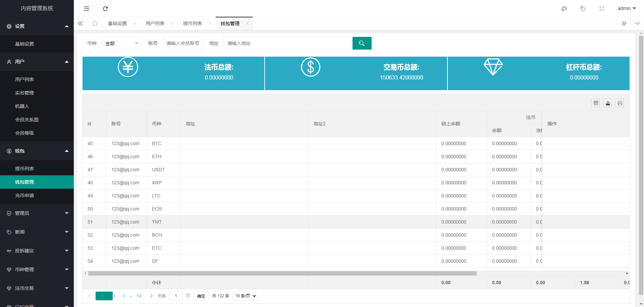Collapse the sidebar with the menu toggle icon

pos(87,9)
